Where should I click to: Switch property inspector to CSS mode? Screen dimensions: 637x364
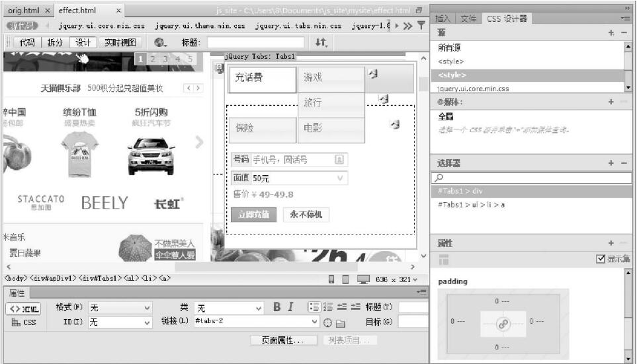click(24, 323)
